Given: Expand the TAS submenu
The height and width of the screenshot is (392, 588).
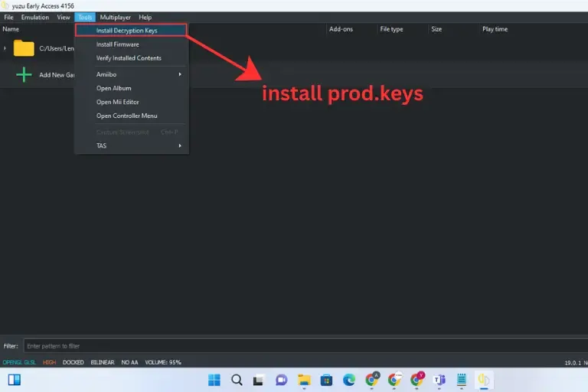Looking at the screenshot, I should [x=131, y=145].
